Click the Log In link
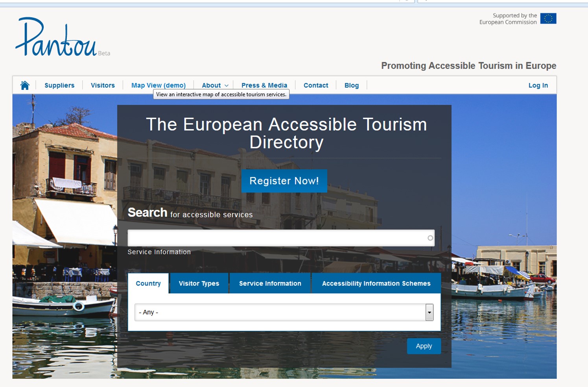588x387 pixels. tap(538, 85)
